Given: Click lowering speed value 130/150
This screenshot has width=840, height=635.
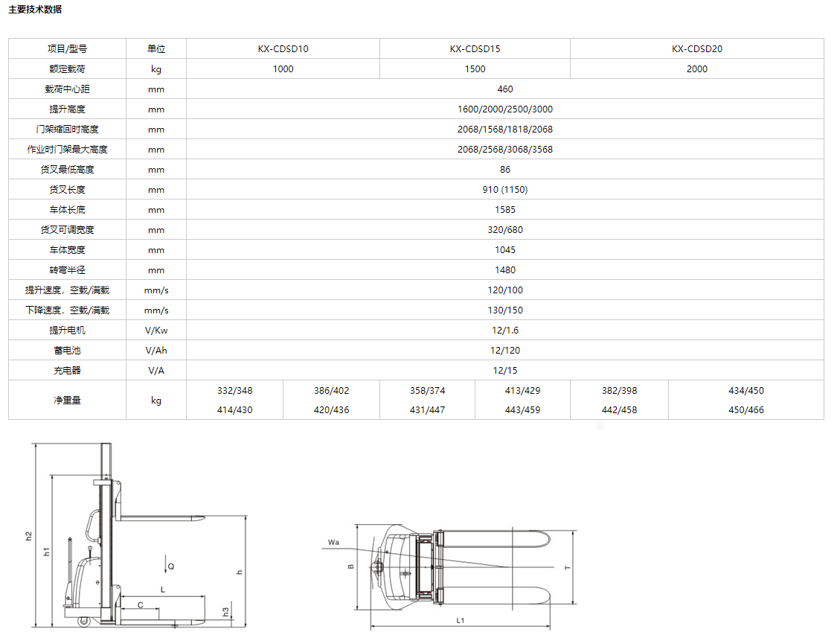Looking at the screenshot, I should [x=504, y=310].
